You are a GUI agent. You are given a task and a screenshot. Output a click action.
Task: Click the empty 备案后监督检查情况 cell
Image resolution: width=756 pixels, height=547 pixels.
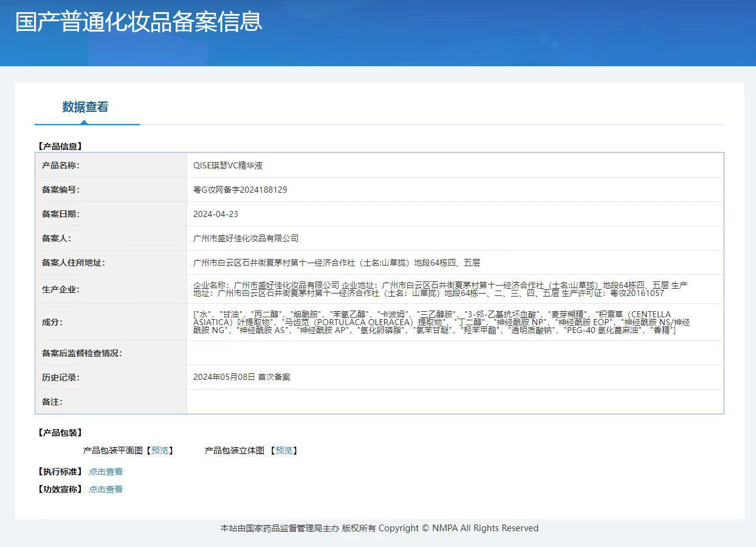click(x=425, y=353)
